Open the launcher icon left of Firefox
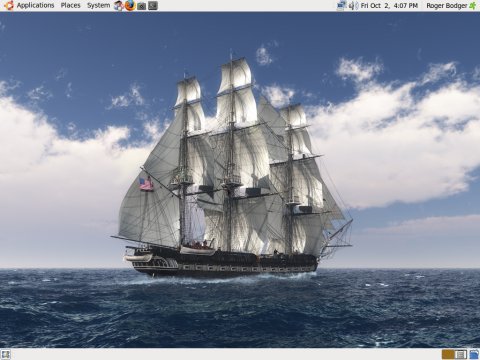This screenshot has height=360, width=480. click(x=118, y=5)
